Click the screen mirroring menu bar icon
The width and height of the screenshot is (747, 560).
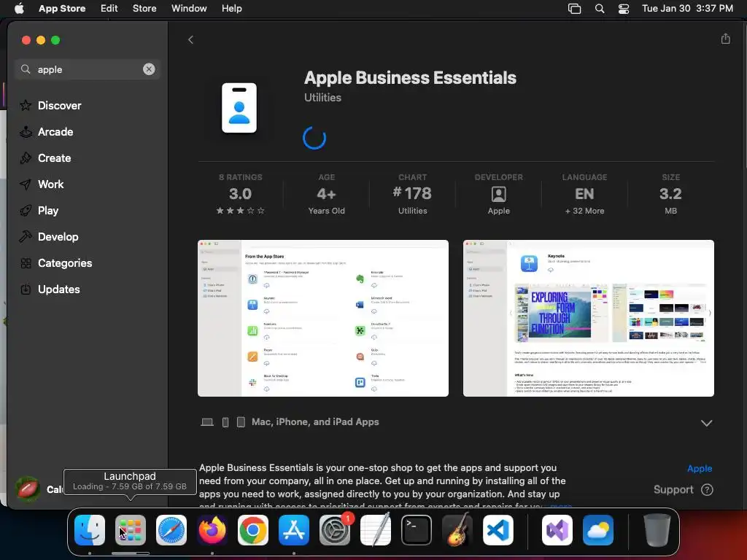(575, 9)
